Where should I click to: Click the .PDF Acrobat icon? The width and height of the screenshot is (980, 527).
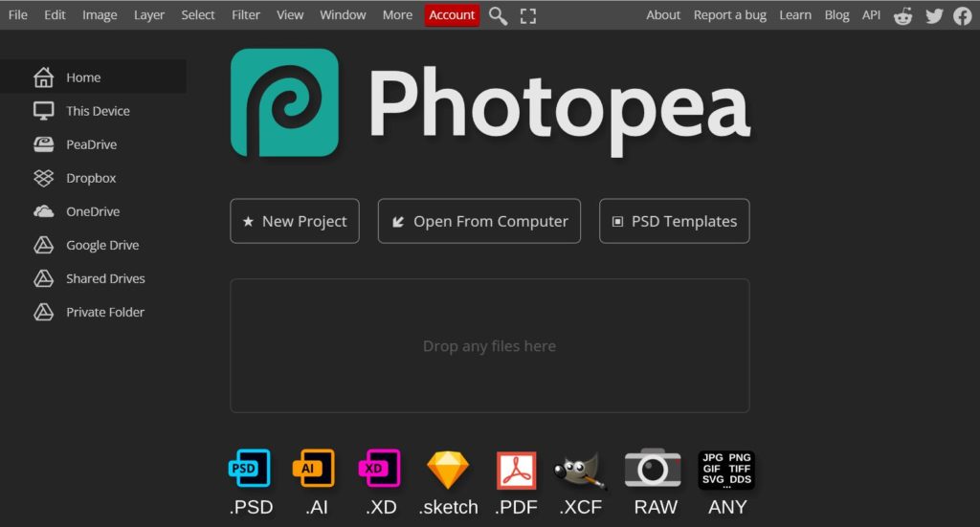click(516, 471)
